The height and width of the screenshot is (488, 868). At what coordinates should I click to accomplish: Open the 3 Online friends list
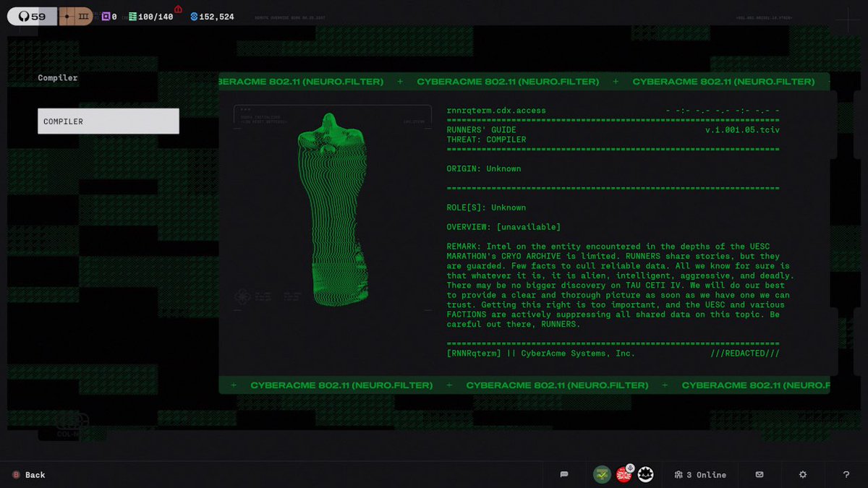699,475
